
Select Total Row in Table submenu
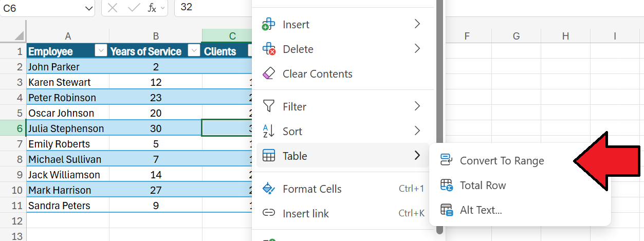pyautogui.click(x=520, y=186)
